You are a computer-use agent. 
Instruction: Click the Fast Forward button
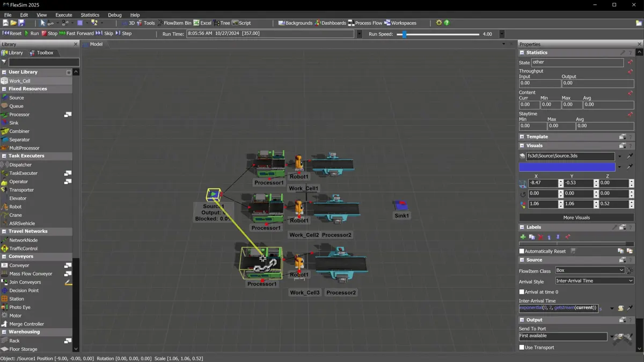pyautogui.click(x=77, y=33)
